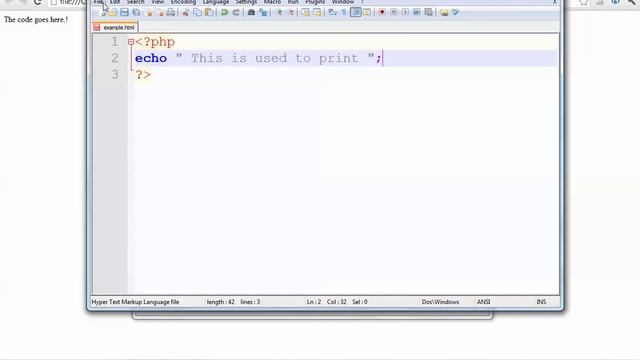Cut selection with the scissors icon
Viewport: 640px width, 360px height.
tap(186, 13)
